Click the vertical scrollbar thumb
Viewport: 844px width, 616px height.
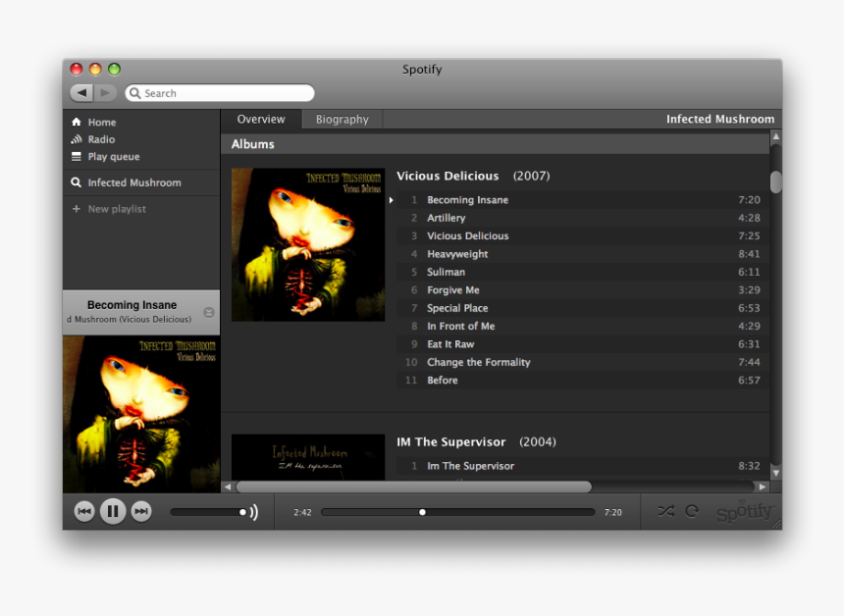[775, 181]
